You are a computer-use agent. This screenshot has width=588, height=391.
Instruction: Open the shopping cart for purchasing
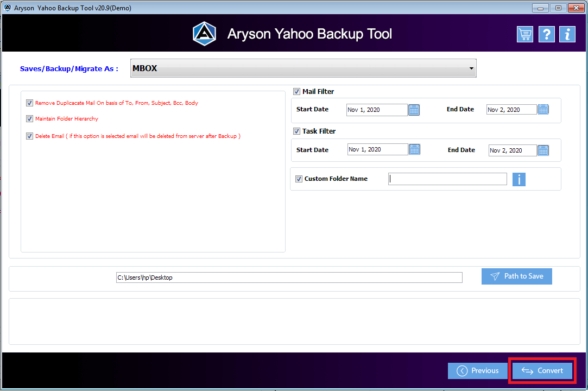[524, 34]
